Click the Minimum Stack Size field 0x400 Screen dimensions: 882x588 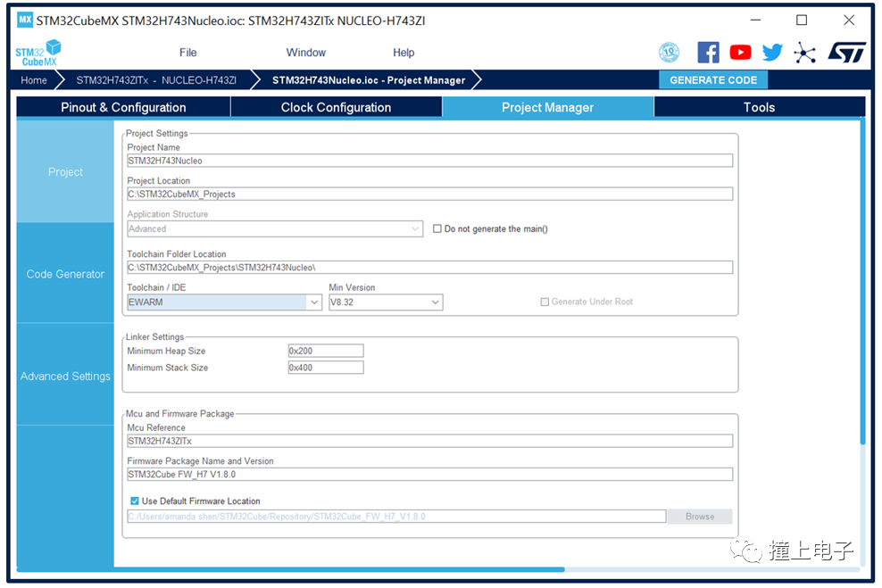(x=326, y=368)
